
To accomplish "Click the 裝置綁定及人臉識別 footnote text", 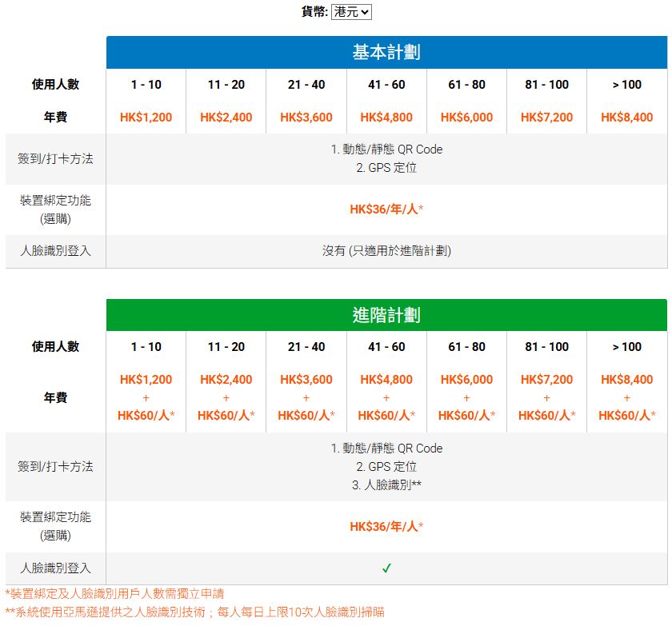I will (x=114, y=594).
